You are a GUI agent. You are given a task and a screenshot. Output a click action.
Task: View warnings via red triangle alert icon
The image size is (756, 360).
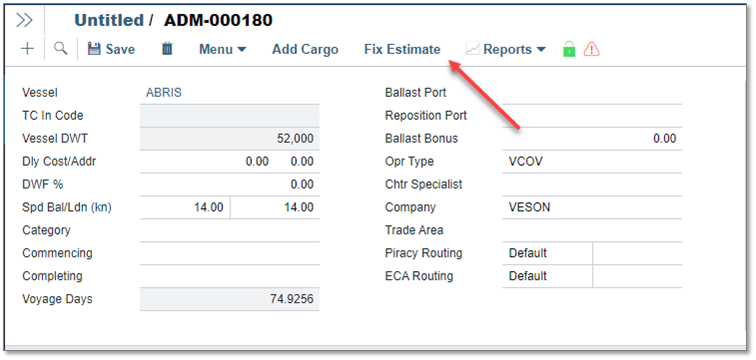point(592,49)
